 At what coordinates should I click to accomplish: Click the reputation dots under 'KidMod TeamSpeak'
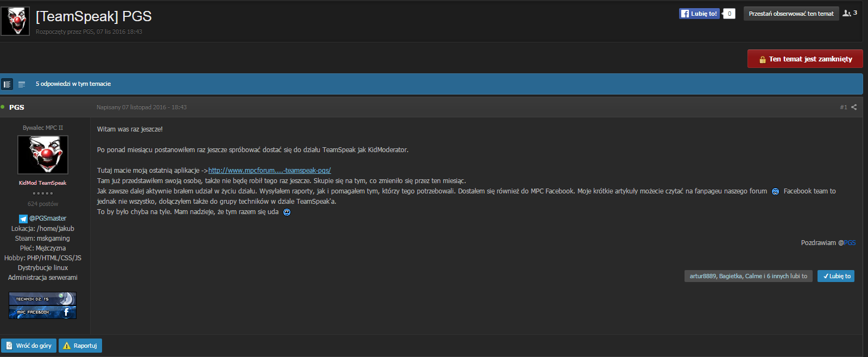pyautogui.click(x=43, y=193)
